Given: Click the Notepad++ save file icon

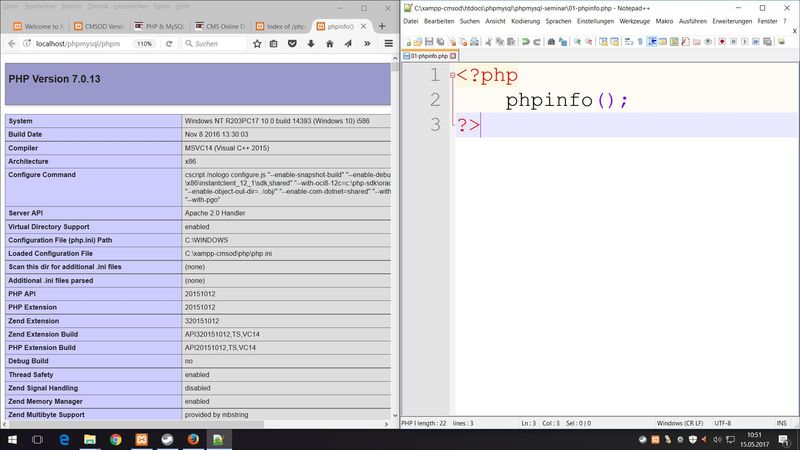Looking at the screenshot, I should click(428, 41).
